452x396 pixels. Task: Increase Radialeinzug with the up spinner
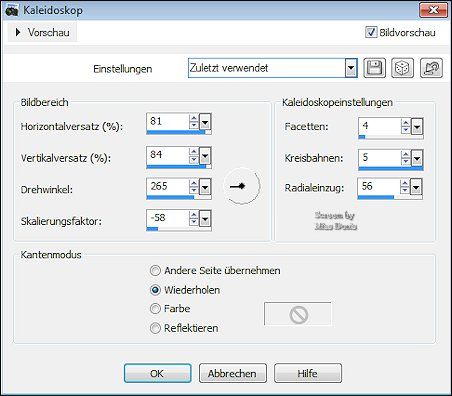pyautogui.click(x=405, y=183)
